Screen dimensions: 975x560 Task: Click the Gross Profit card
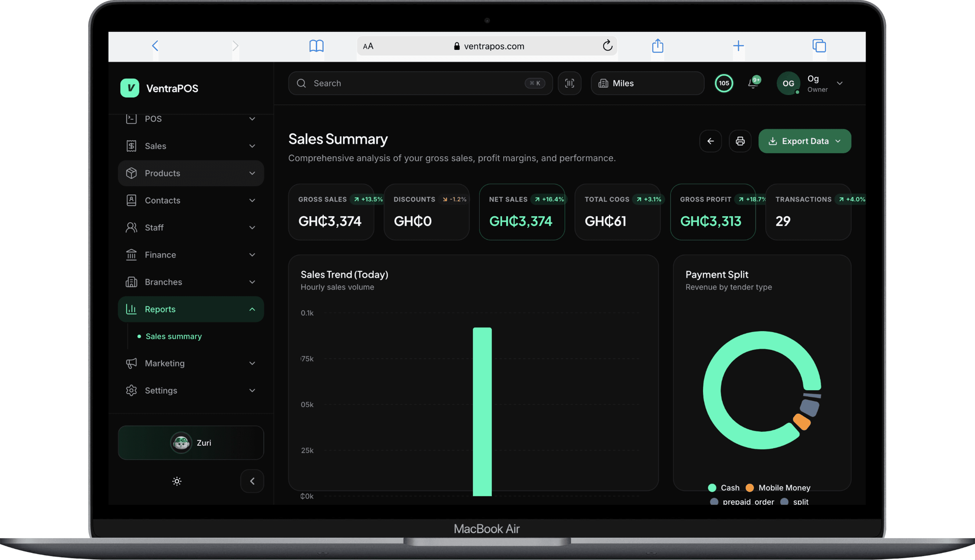point(712,212)
